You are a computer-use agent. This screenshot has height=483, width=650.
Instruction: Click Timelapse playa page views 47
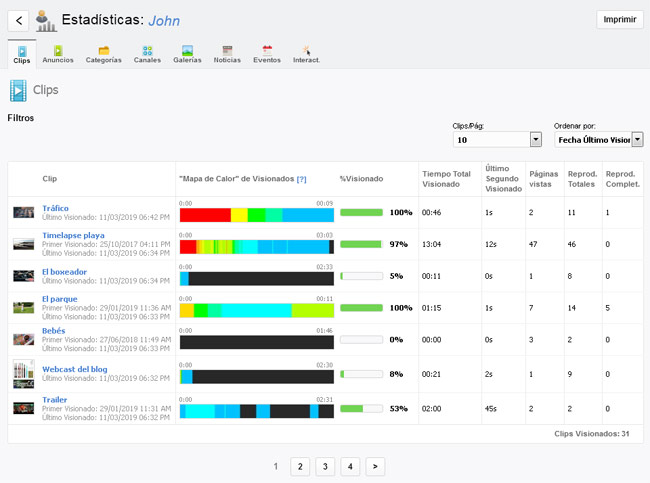[x=533, y=244]
